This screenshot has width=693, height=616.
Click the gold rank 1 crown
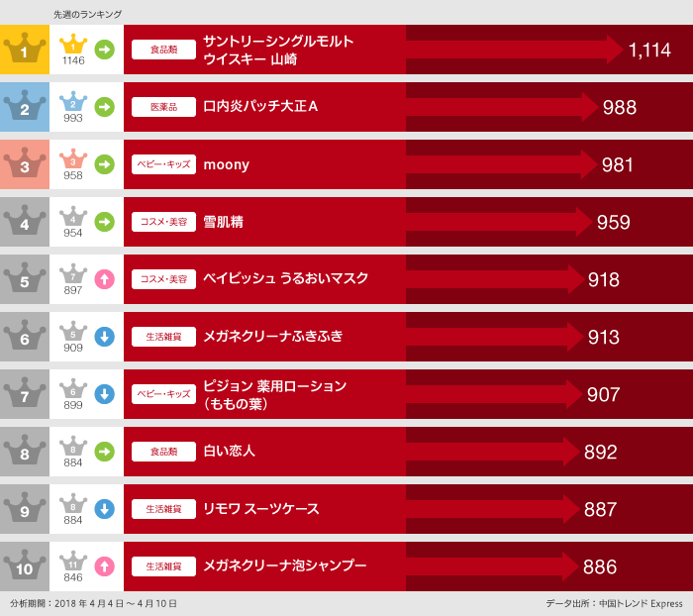tap(24, 49)
